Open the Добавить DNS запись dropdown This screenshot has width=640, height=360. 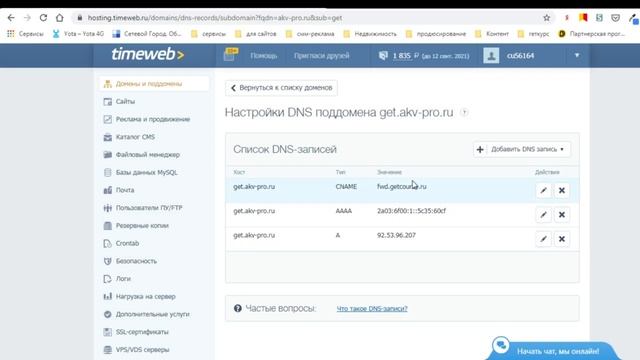tap(522, 149)
